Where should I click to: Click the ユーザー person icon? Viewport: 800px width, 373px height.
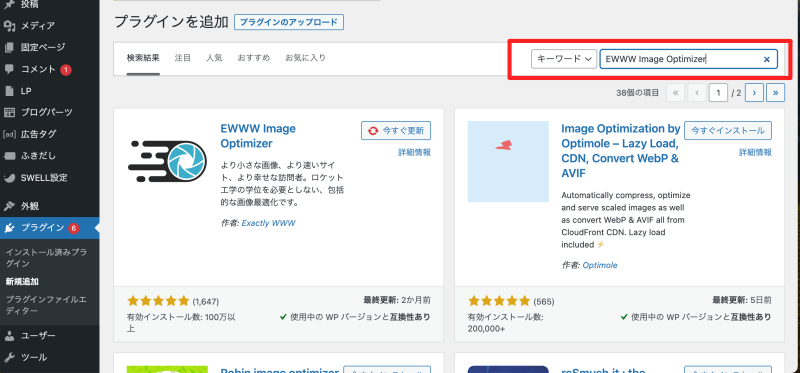[x=9, y=336]
